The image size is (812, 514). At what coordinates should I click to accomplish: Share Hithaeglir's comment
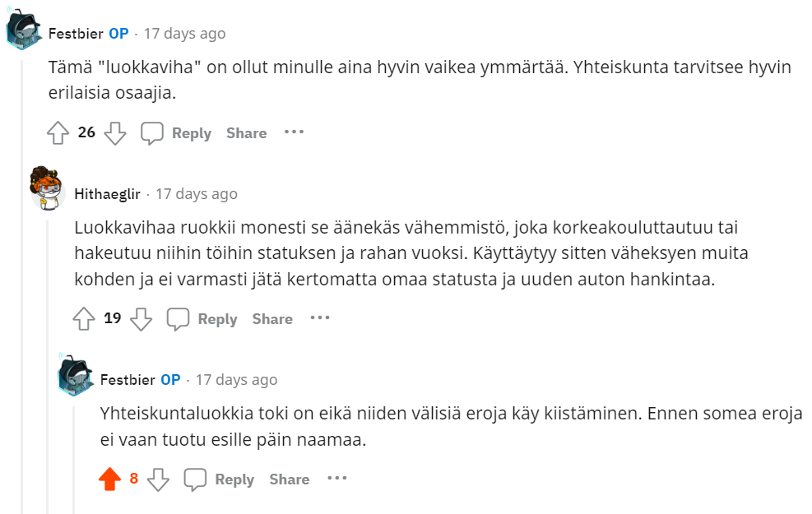(272, 319)
